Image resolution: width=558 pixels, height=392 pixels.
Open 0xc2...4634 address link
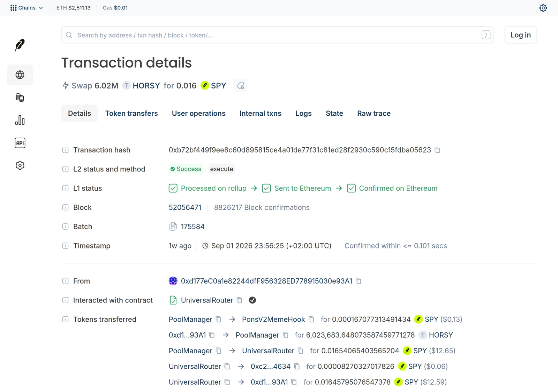coord(271,366)
